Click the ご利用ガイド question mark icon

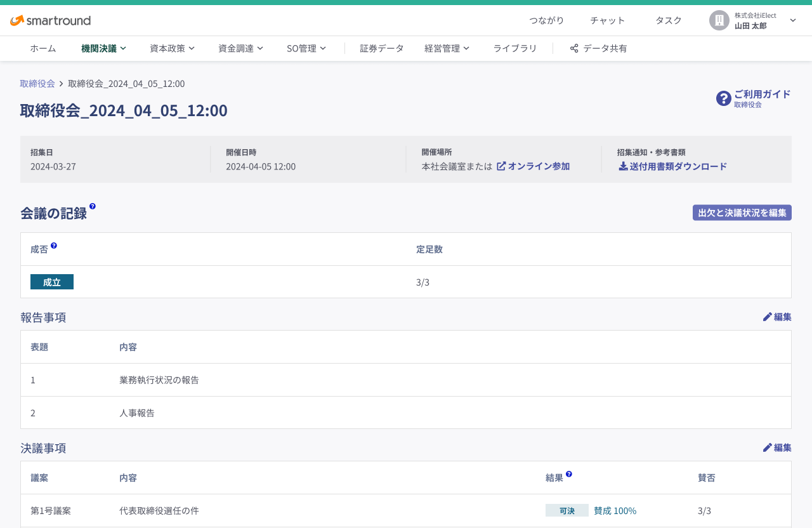724,98
